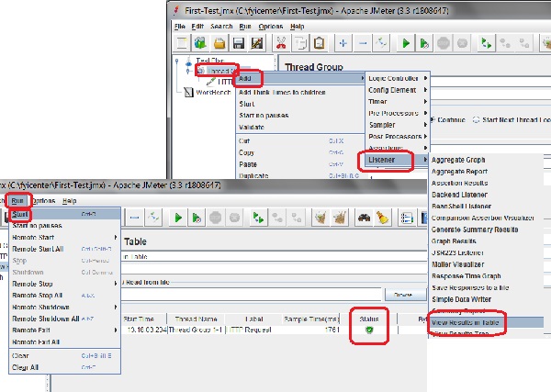Expand the Config Element submenu
The height and width of the screenshot is (392, 551).
pos(398,90)
